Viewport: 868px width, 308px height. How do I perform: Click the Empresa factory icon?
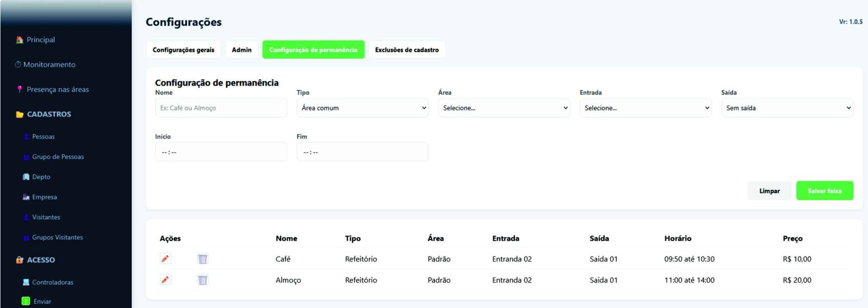click(x=26, y=197)
